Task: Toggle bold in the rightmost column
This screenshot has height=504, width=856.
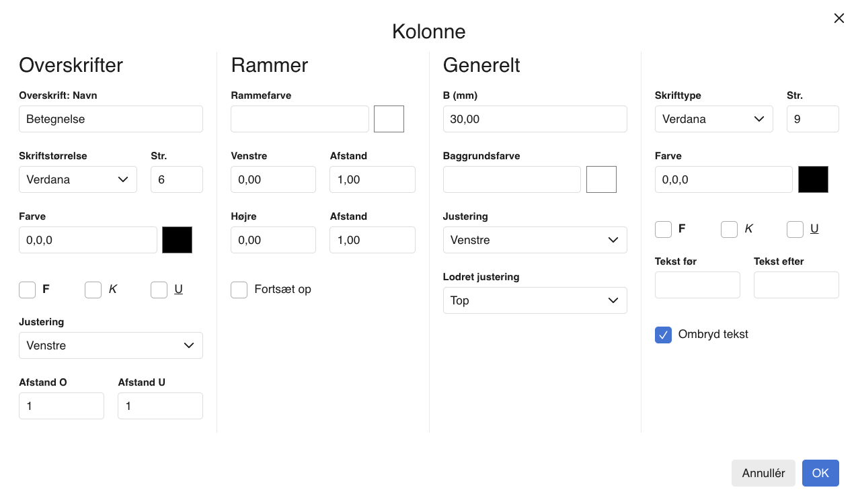Action: (663, 229)
